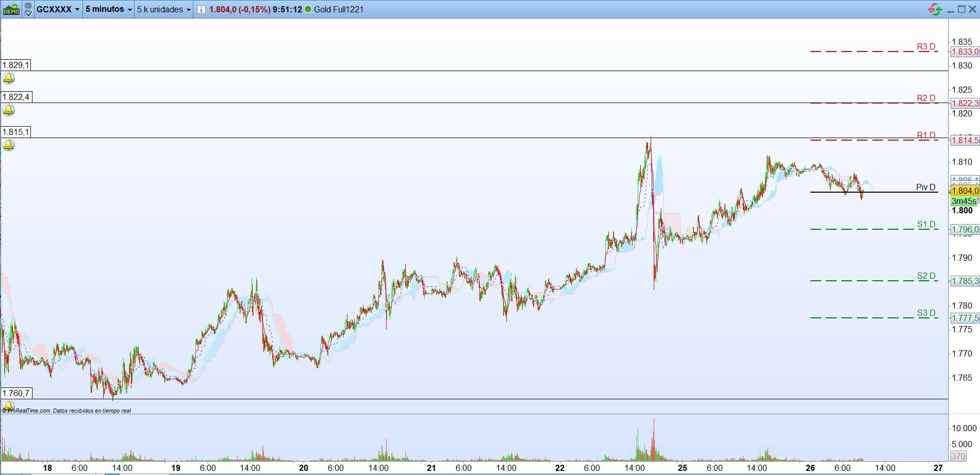980x475 pixels.
Task: Click the 1.835 price axis label
Action: pos(962,42)
